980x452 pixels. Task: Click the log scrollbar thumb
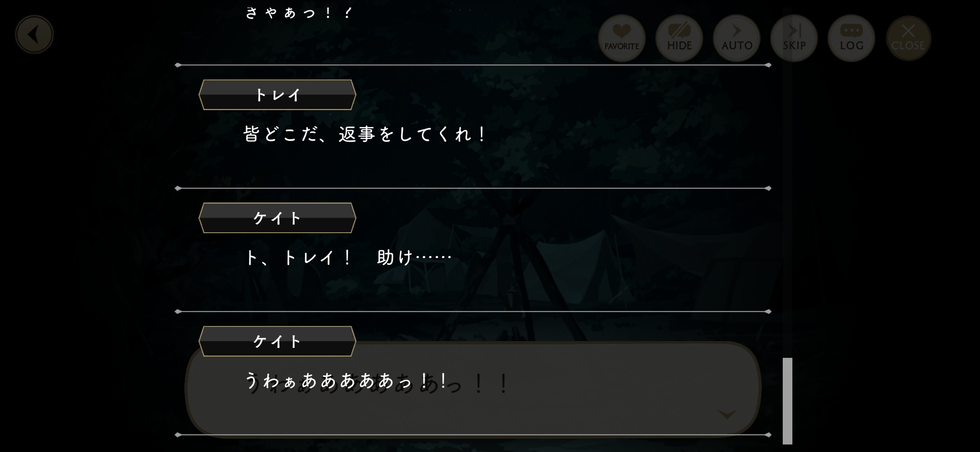(x=787, y=401)
